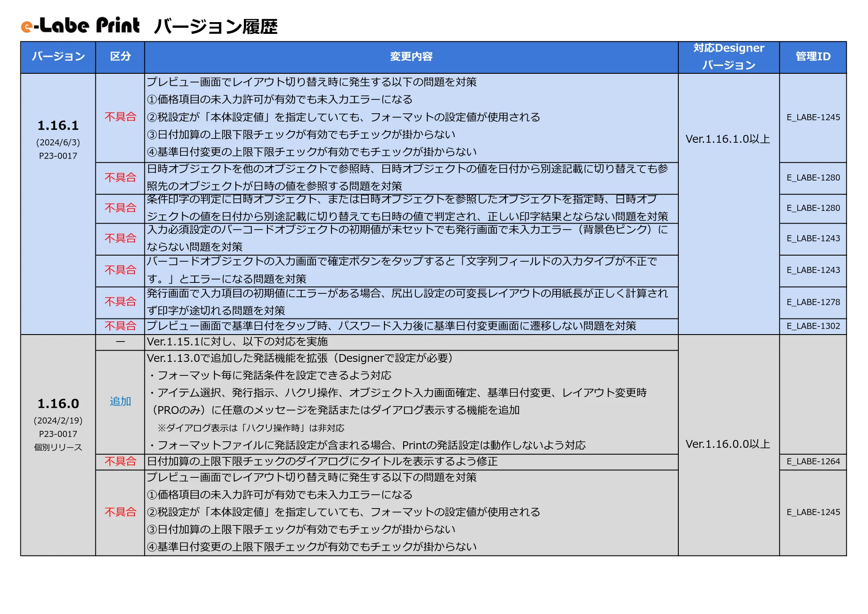Click the 個別リリース label
The width and height of the screenshot is (868, 614).
click(x=58, y=447)
